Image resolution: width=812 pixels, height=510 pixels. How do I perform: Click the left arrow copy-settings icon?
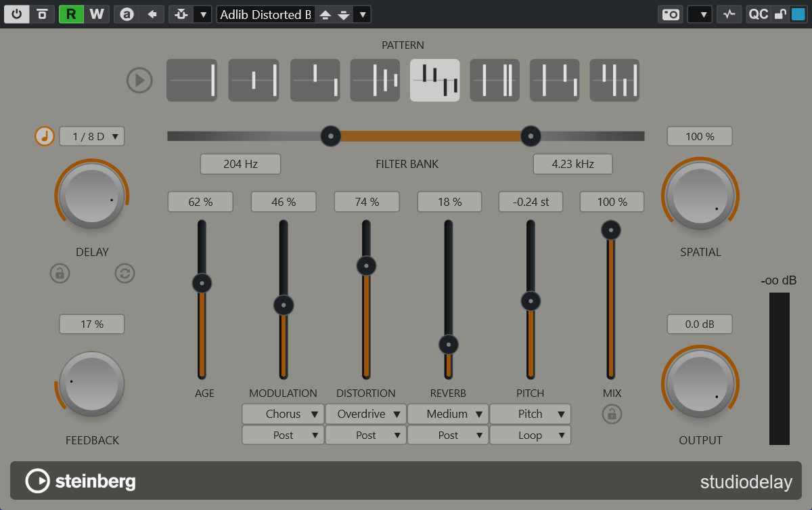click(152, 14)
